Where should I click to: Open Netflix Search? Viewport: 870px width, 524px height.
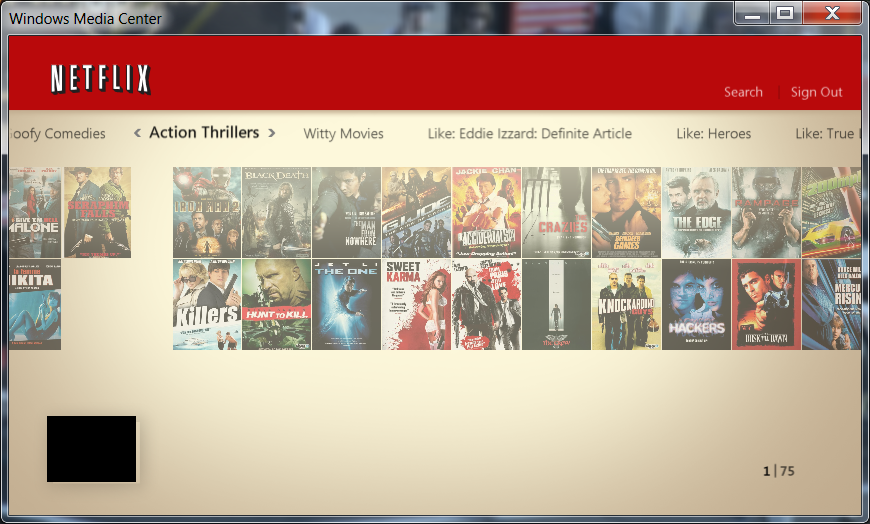[x=743, y=92]
